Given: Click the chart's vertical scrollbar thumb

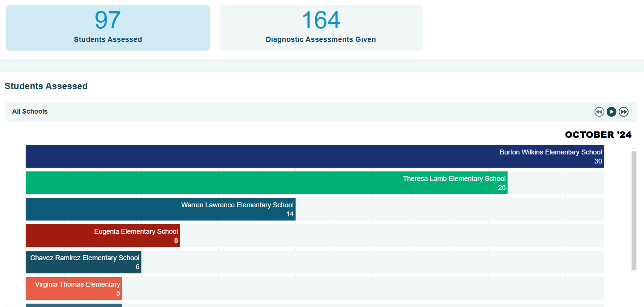Looking at the screenshot, I should pos(634,211).
